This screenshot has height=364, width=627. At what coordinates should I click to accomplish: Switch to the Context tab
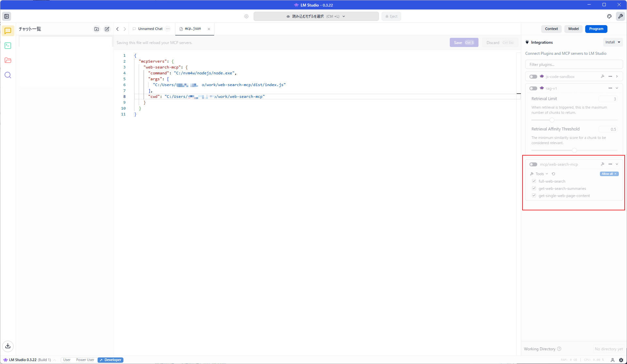[x=551, y=29]
